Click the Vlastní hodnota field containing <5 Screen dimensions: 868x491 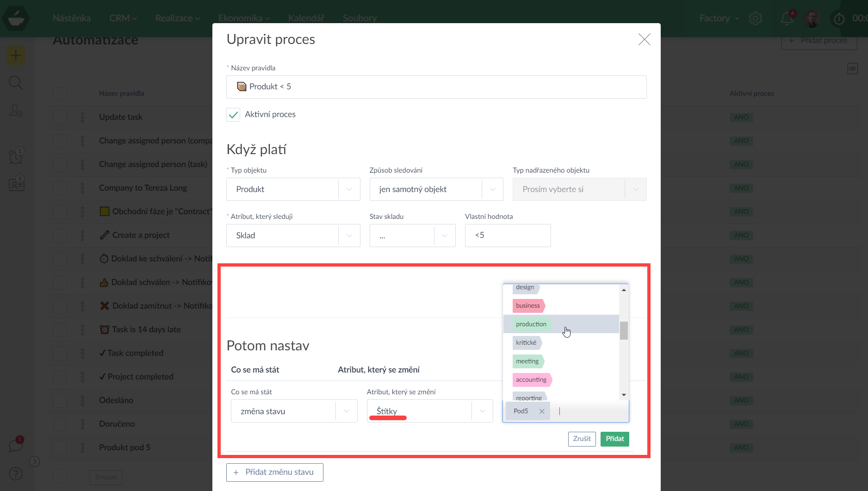coord(508,236)
